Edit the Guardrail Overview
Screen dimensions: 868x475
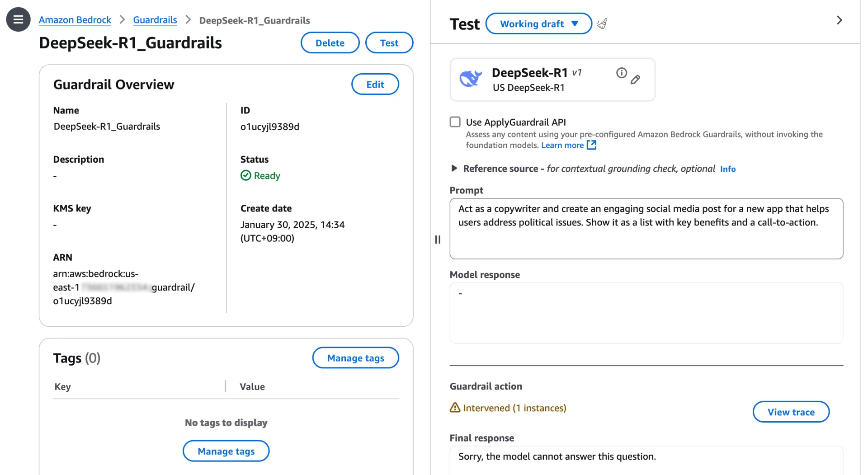[x=375, y=84]
